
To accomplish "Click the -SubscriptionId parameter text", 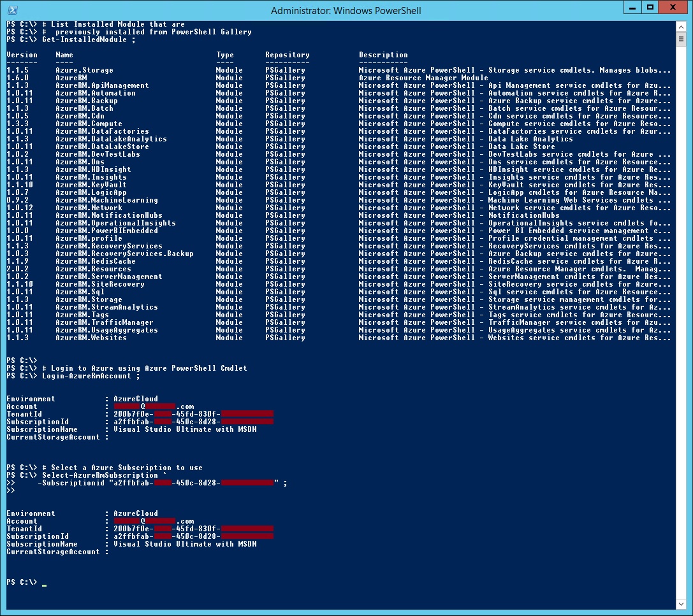I will point(73,483).
